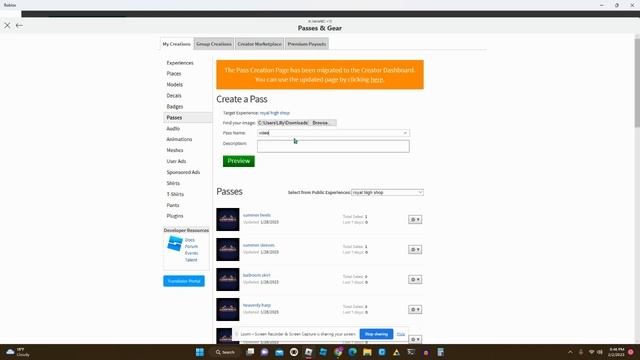Open the heavenly harp pass link

pos(257,305)
